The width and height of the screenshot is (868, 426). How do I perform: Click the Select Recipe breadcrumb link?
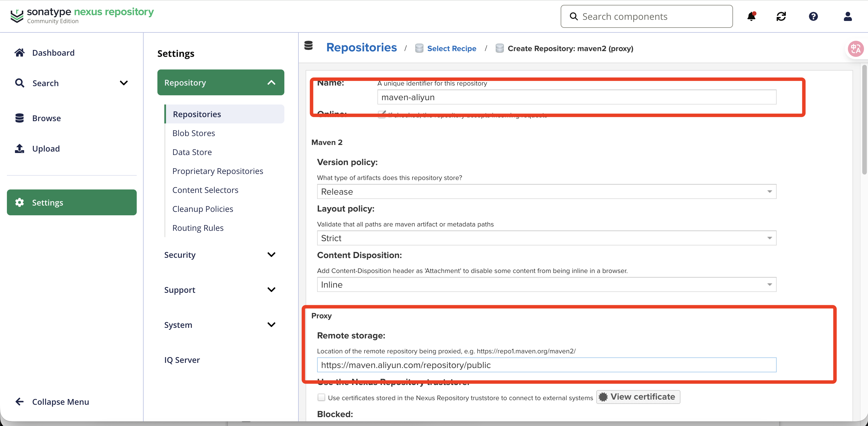point(451,49)
